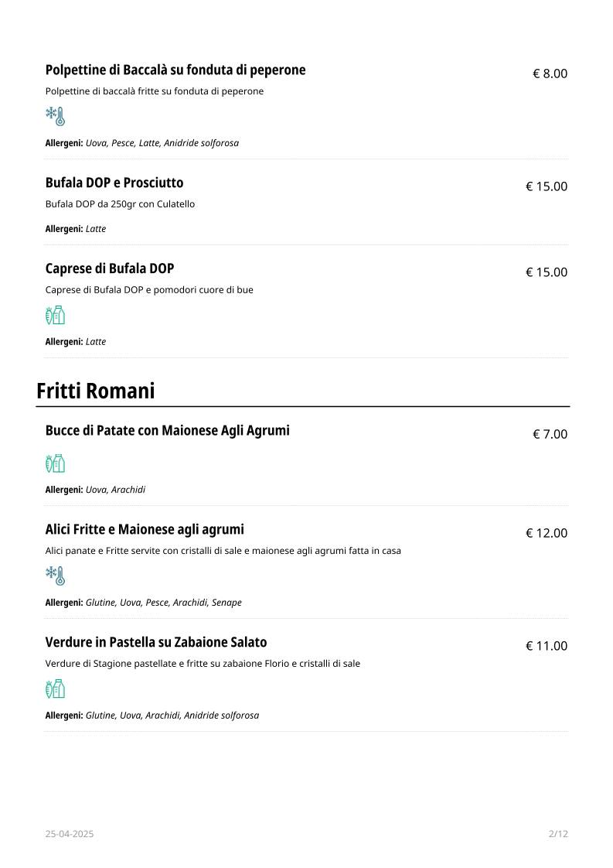Click the € 11.00 price
613x868 pixels.
coord(547,646)
